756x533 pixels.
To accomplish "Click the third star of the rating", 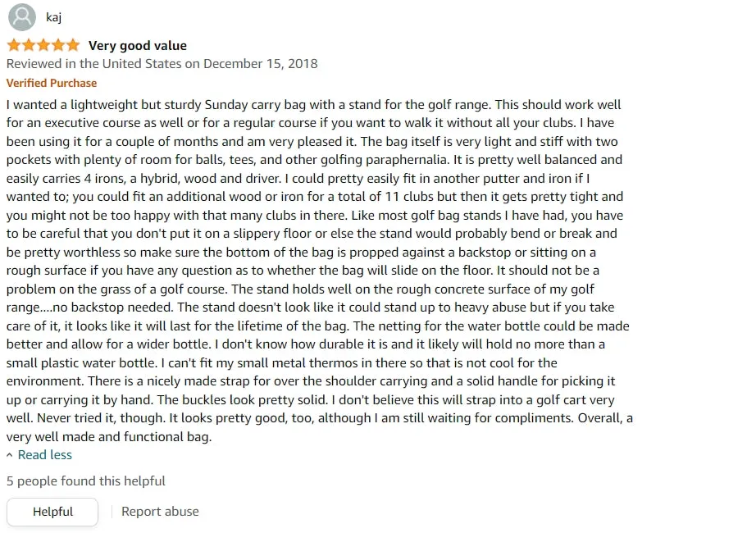I will [x=43, y=45].
